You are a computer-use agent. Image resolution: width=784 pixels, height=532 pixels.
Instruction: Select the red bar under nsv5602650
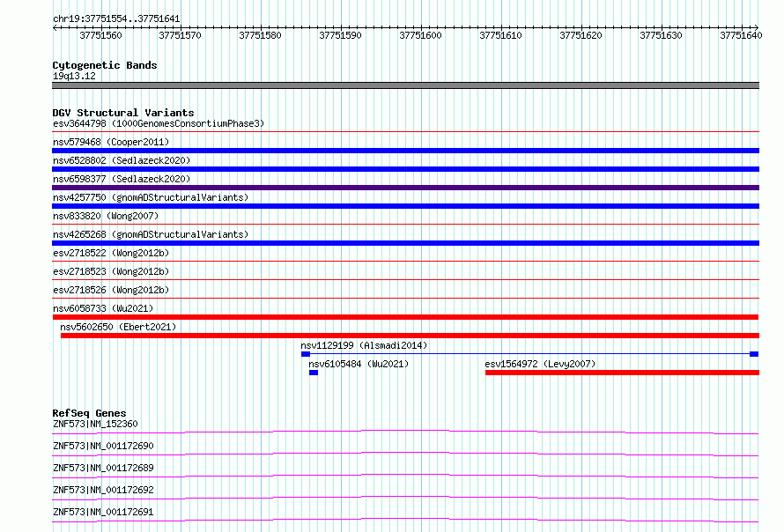(410, 336)
